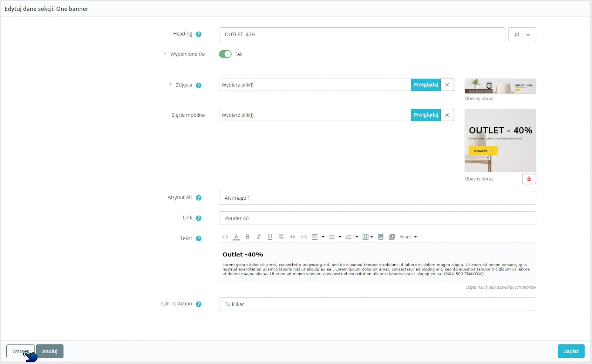592x364 pixels.
Task: Expand the Akapit paragraph style dropdown
Action: (408, 237)
